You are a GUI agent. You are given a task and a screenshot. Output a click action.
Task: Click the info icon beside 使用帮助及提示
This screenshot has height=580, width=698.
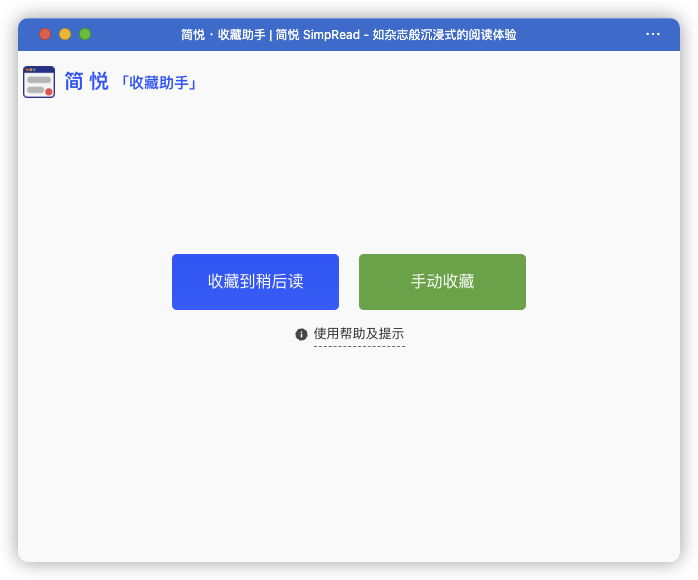[301, 334]
